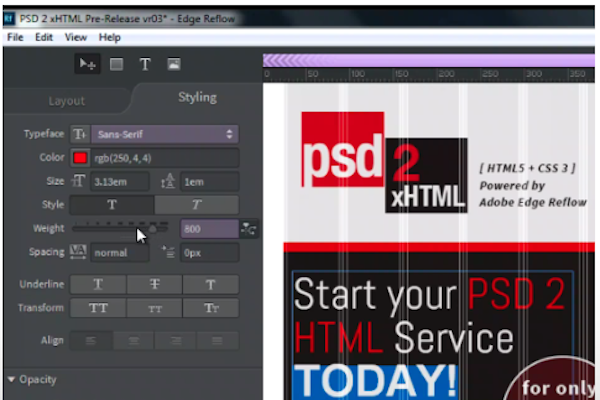Edit the 800 weight value field
The width and height of the screenshot is (600, 400).
click(210, 229)
